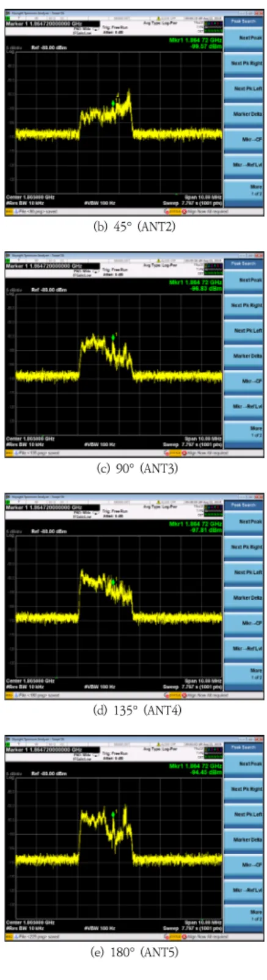The height and width of the screenshot is (980, 267).
Task: Open More 1 of 2 in 135° (ANT4) analyzer
Action: (244, 673)
